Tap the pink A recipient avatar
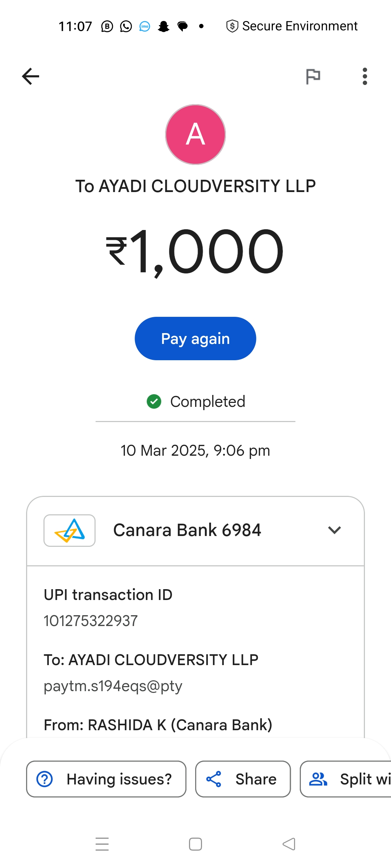Screen dimensions: 391x868 coord(195,135)
